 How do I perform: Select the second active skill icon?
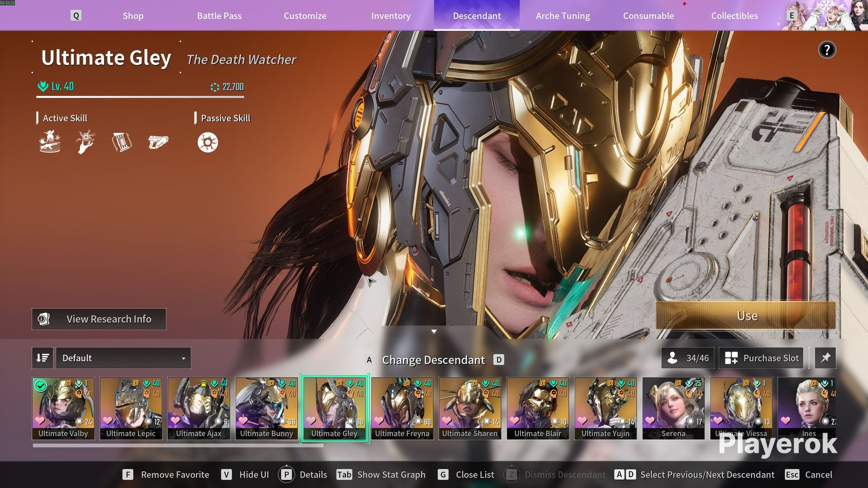pos(86,142)
